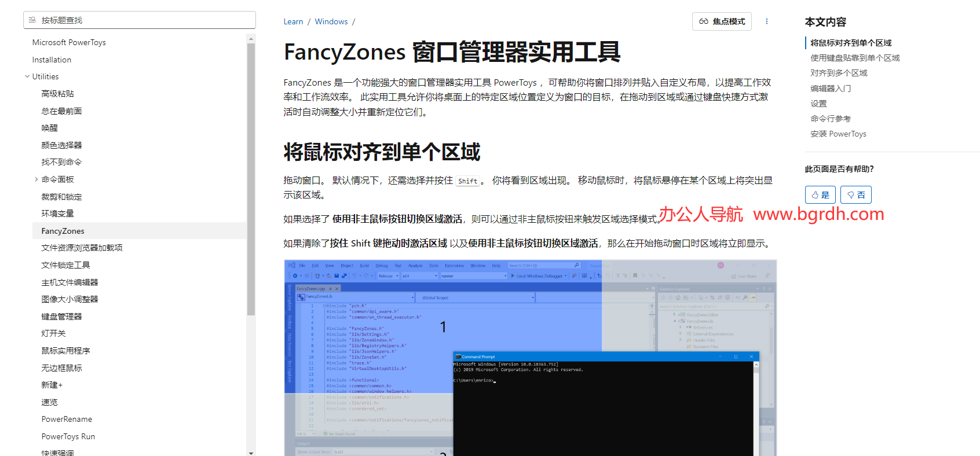
Task: Click the 否 thumbs-down feedback button
Action: [855, 195]
